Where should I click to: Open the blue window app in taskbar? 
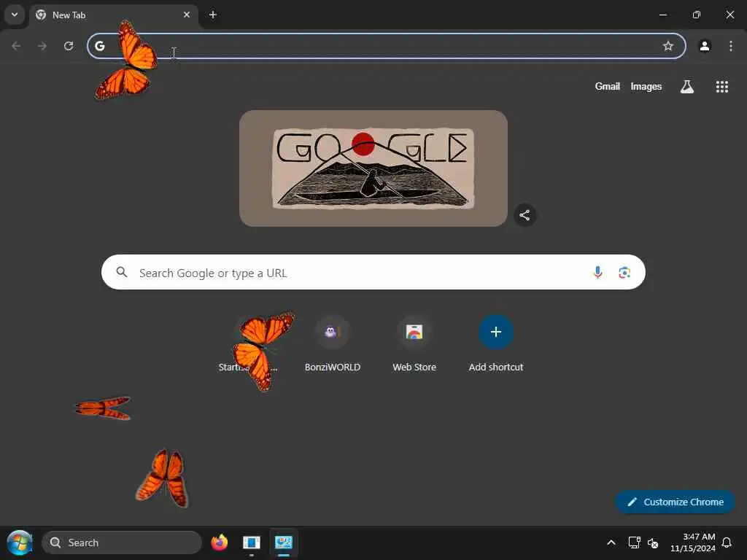click(251, 542)
